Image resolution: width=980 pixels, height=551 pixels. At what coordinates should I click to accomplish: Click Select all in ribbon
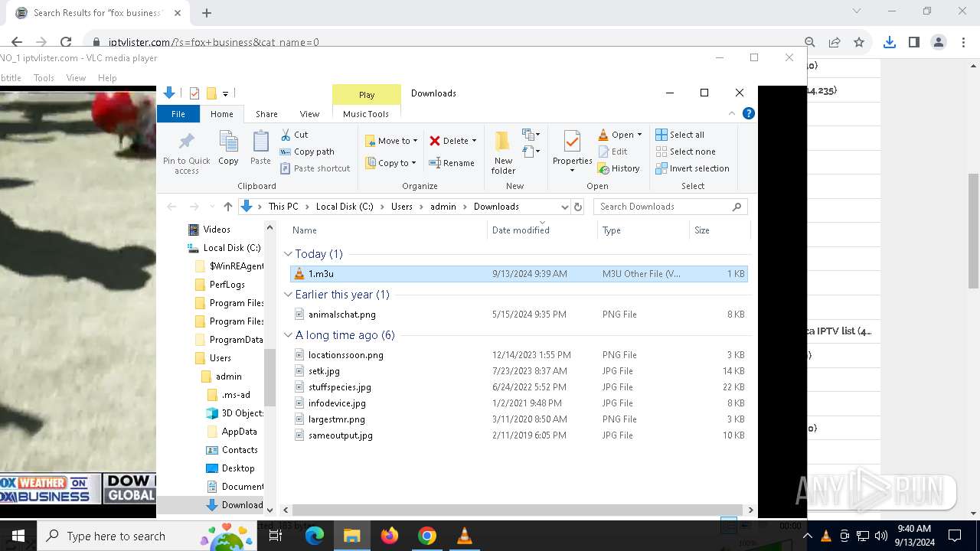(x=680, y=135)
